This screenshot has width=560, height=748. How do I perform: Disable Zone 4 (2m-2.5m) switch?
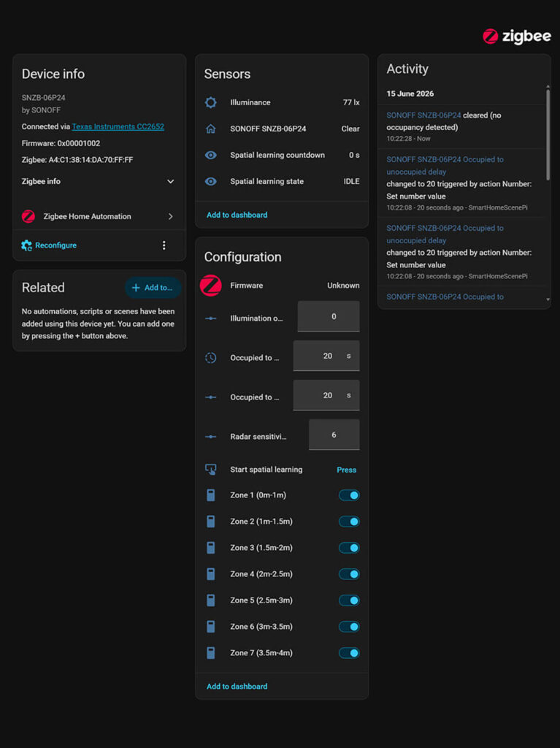click(x=349, y=574)
